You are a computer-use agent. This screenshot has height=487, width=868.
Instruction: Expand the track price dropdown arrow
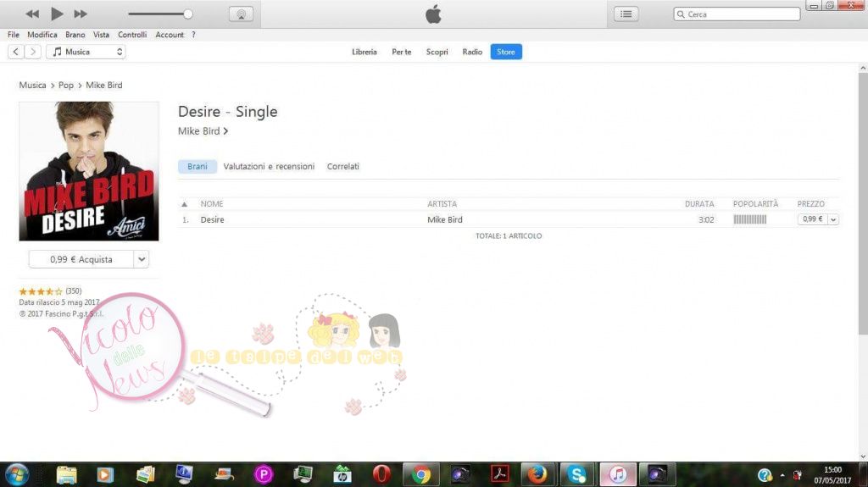tap(833, 219)
